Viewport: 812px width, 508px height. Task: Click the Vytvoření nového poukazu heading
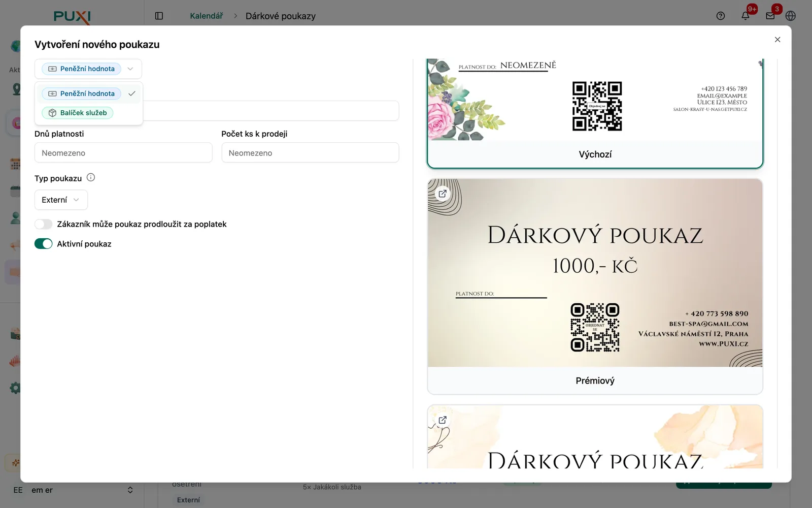pyautogui.click(x=97, y=45)
